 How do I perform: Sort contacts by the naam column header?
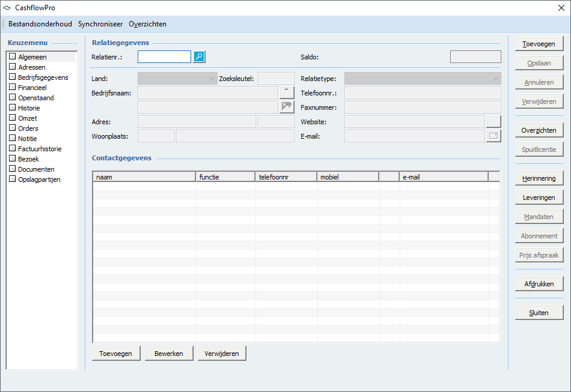[x=144, y=177]
